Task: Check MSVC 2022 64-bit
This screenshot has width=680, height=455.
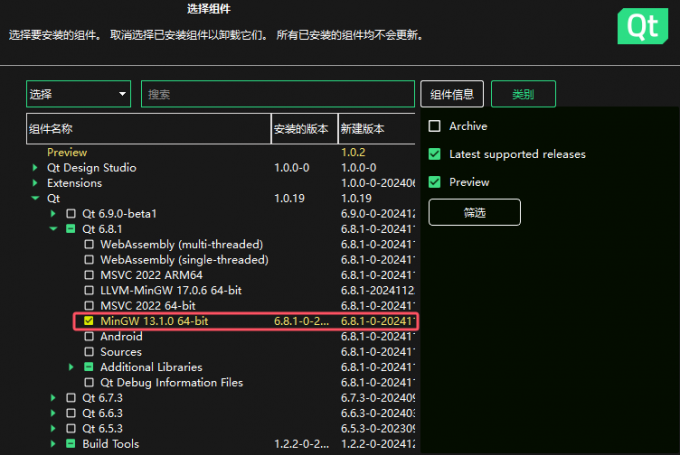Action: [89, 305]
